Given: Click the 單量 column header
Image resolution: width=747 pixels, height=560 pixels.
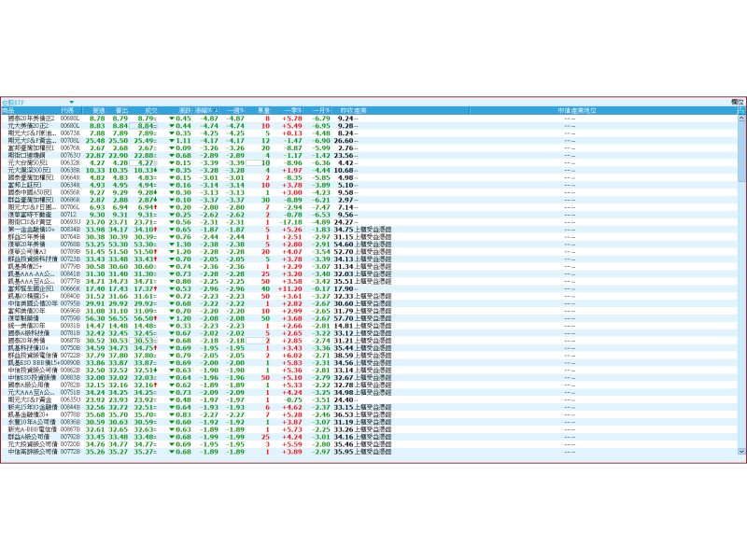Looking at the screenshot, I should (x=263, y=110).
